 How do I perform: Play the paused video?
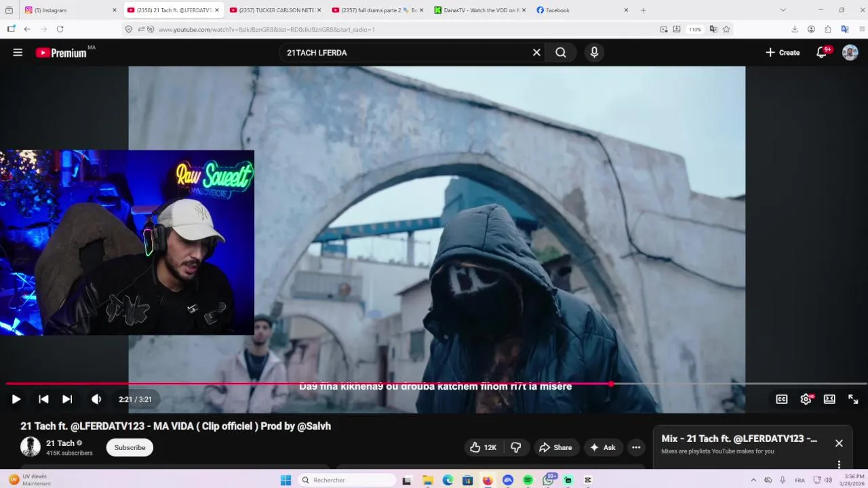coord(16,399)
